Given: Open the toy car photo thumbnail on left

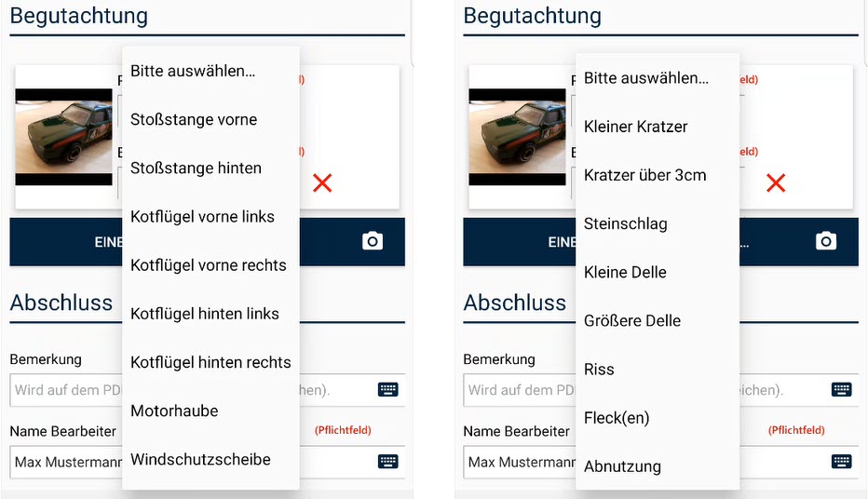Looking at the screenshot, I should 63,136.
